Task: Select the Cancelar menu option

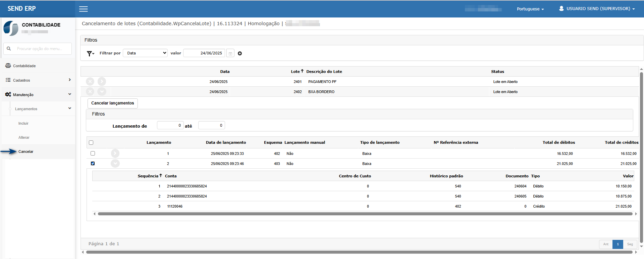Action: tap(26, 152)
